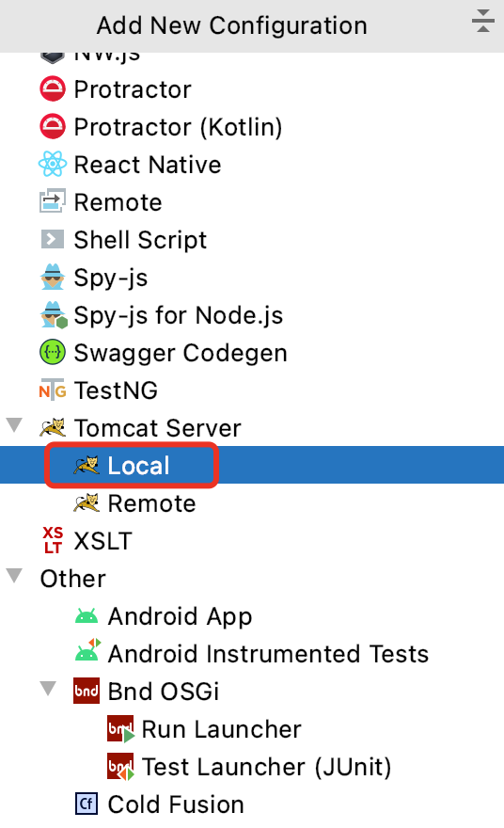Screen dimensions: 504x828
Task: Click the React Native atom icon
Action: [53, 165]
